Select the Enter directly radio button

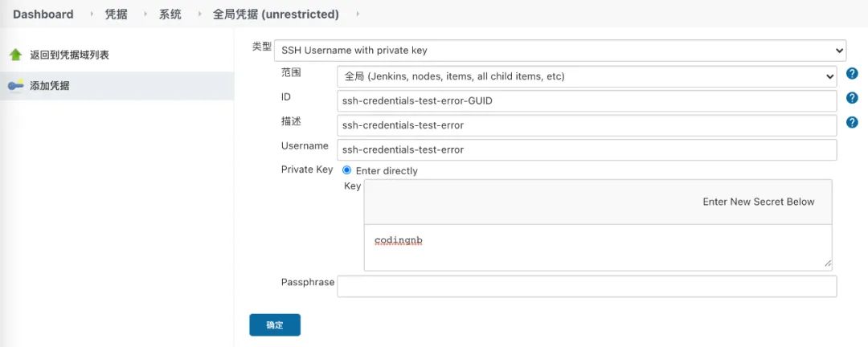point(347,170)
